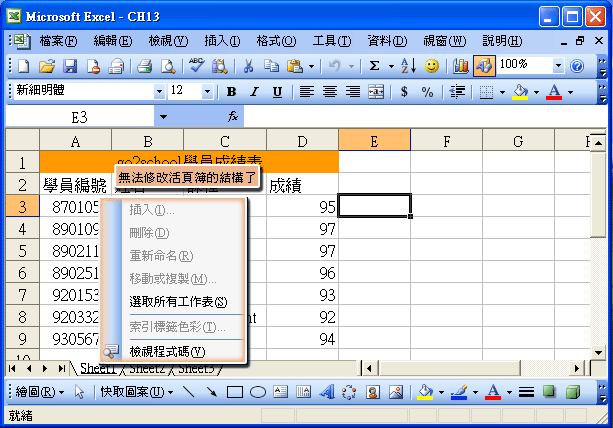Click the fx Insert Function button
This screenshot has height=428, width=613.
pos(233,116)
